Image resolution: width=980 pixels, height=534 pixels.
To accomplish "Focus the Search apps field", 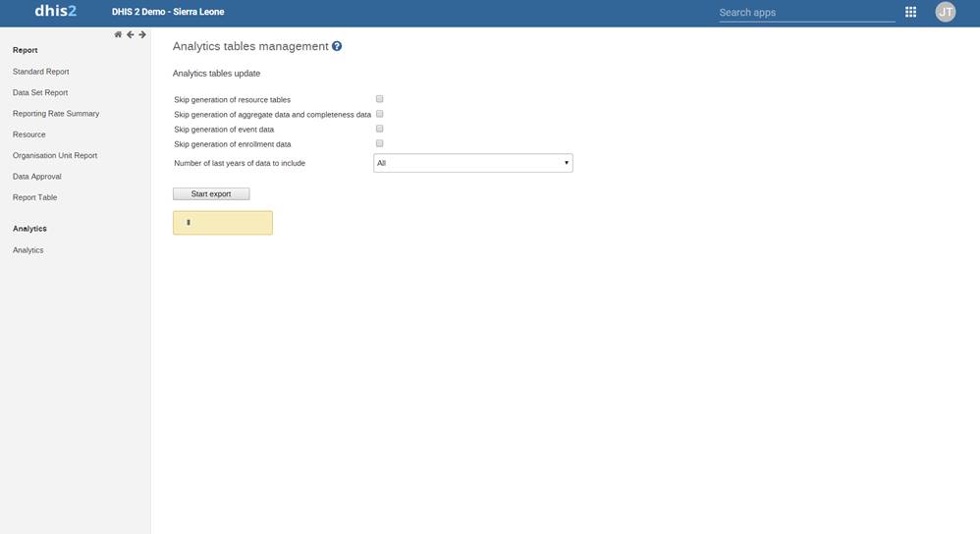I will 807,13.
